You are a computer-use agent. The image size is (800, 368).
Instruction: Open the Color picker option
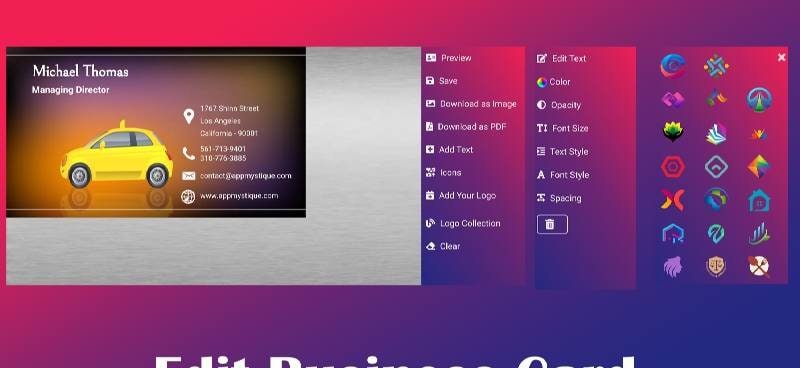coord(554,82)
